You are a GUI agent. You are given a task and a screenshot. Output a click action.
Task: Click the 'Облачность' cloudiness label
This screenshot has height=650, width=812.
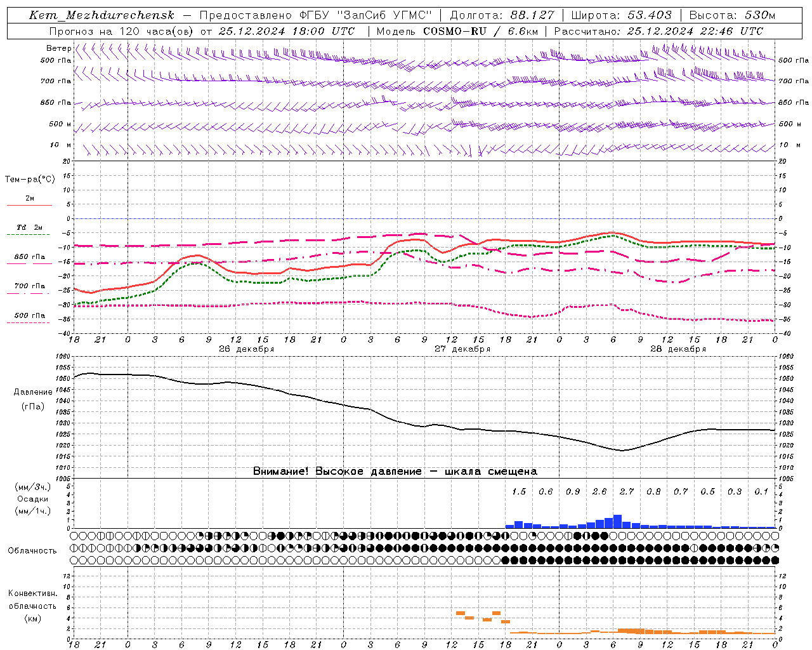(x=32, y=550)
